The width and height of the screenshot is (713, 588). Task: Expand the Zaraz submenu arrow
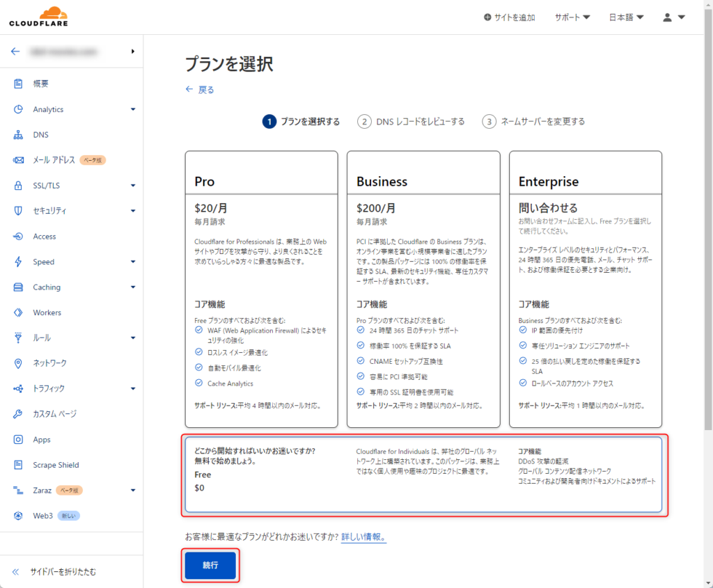[133, 491]
